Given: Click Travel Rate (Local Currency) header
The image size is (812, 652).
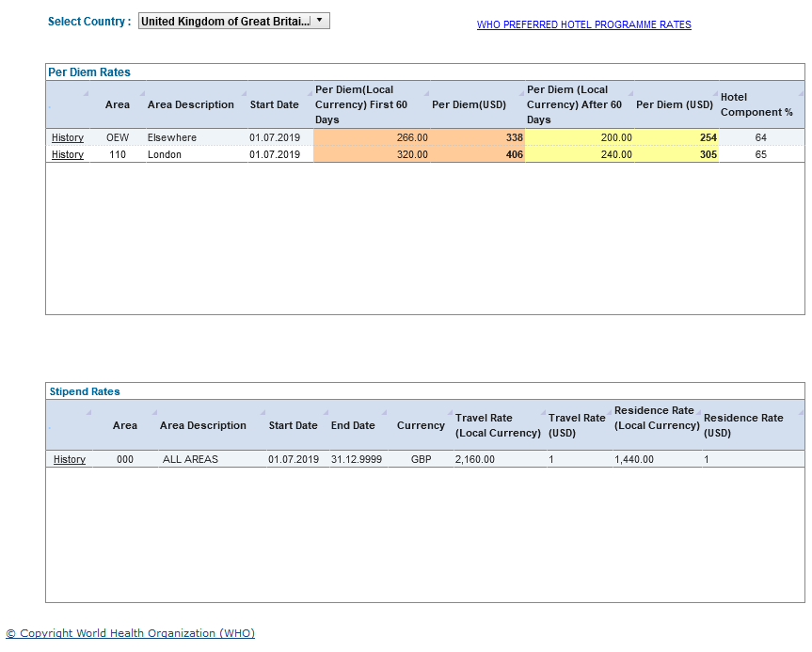Looking at the screenshot, I should tap(498, 425).
